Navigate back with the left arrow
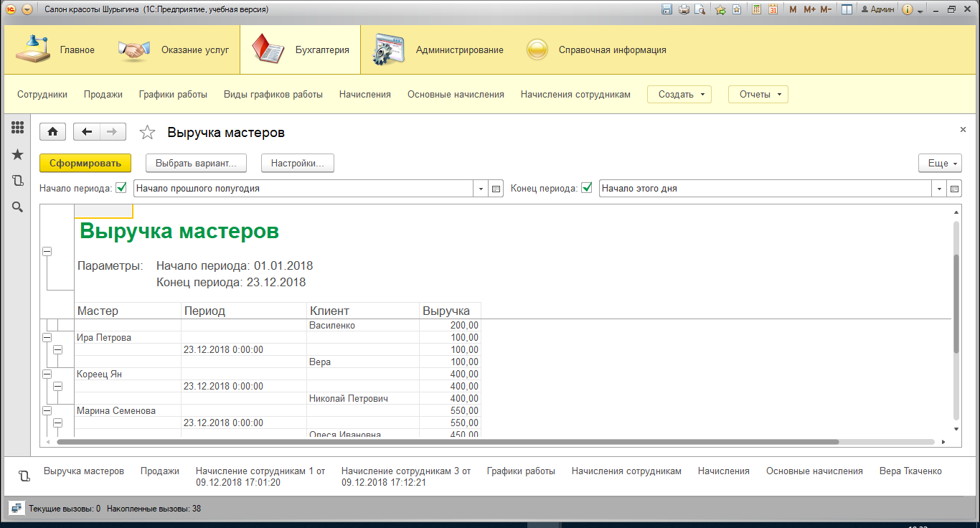 coord(87,132)
